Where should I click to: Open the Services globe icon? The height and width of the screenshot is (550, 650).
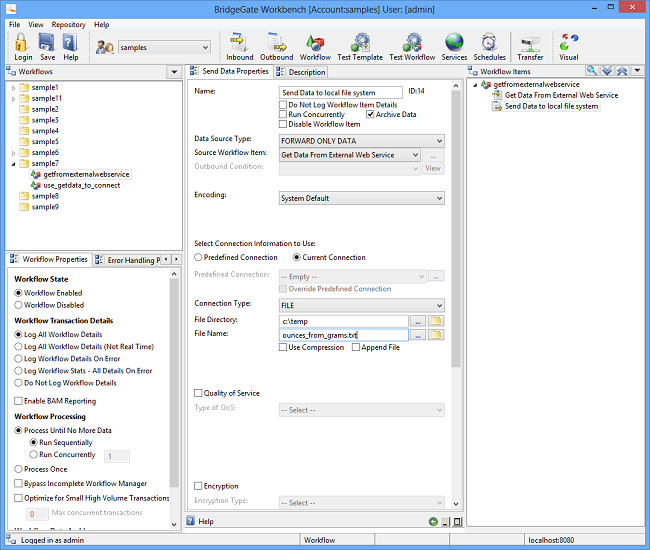coord(454,46)
